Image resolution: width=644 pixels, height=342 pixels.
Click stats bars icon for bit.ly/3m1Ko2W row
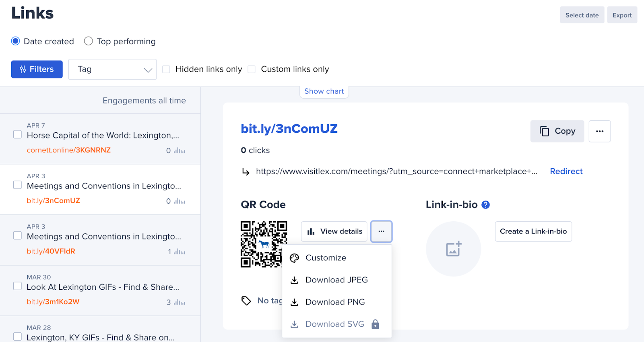[180, 302]
